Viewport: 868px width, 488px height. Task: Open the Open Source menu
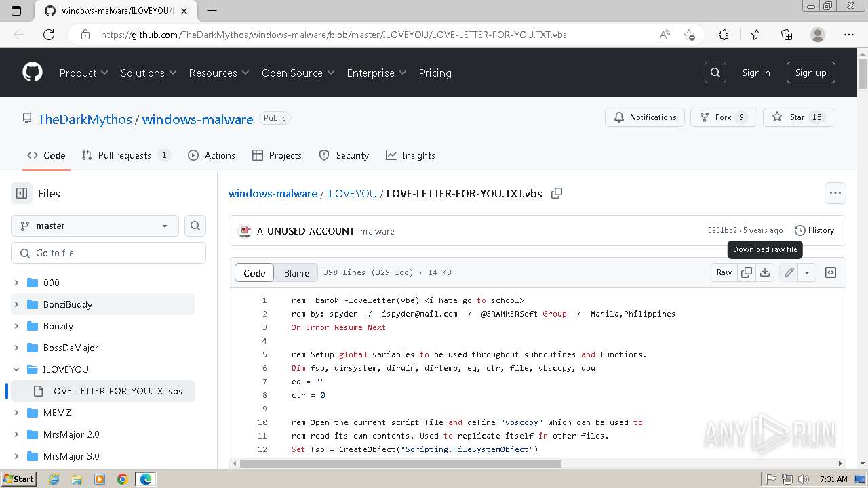[x=298, y=73]
